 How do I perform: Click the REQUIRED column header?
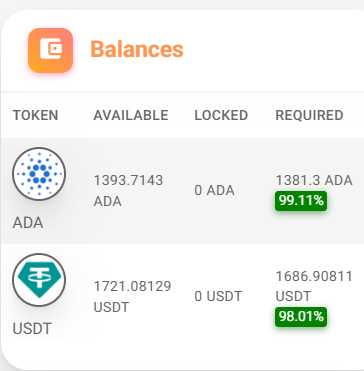pos(309,115)
